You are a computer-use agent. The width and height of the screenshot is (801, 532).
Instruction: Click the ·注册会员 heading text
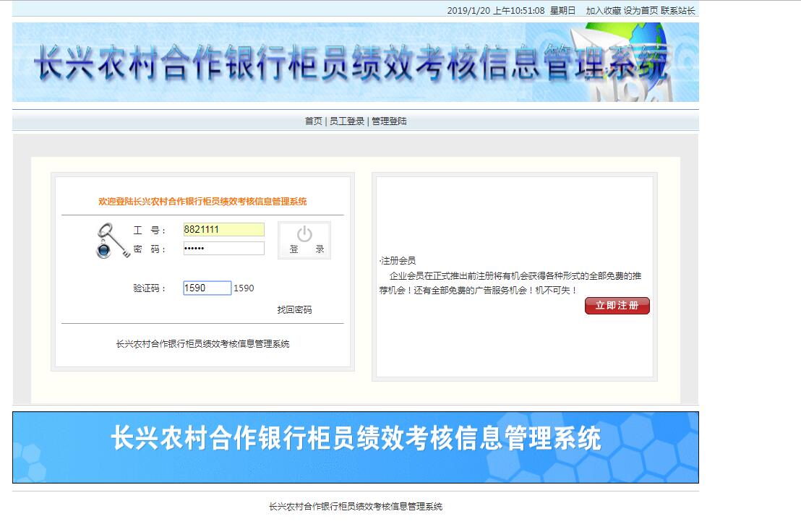[398, 260]
